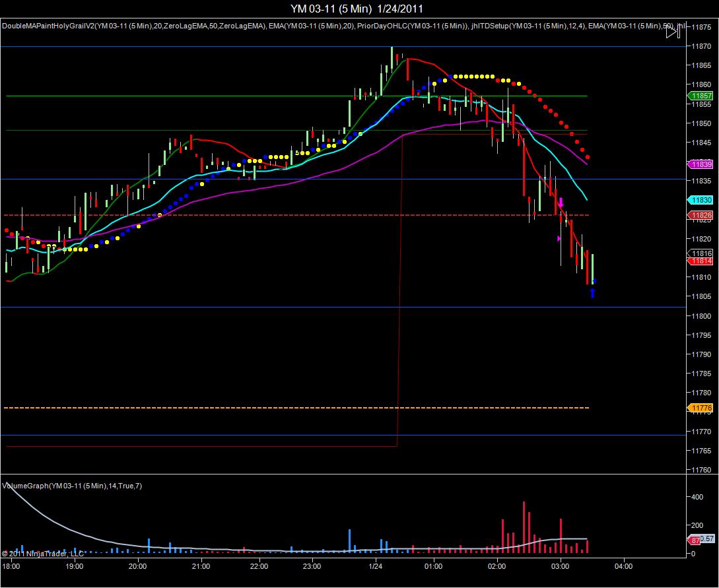Select the orange dashed horizontal line
This screenshot has height=588, width=719.
tap(296, 407)
